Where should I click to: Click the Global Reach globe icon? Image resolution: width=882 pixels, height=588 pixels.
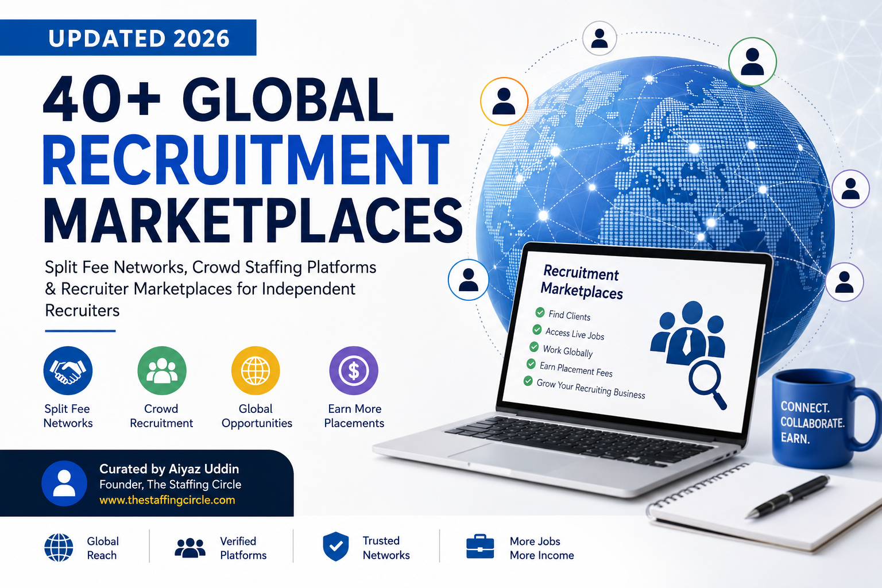pyautogui.click(x=59, y=547)
